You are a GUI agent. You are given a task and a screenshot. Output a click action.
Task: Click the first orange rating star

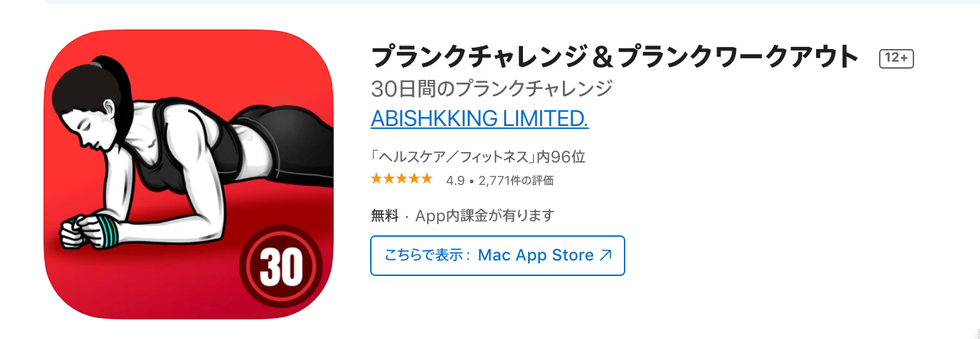coord(377,179)
